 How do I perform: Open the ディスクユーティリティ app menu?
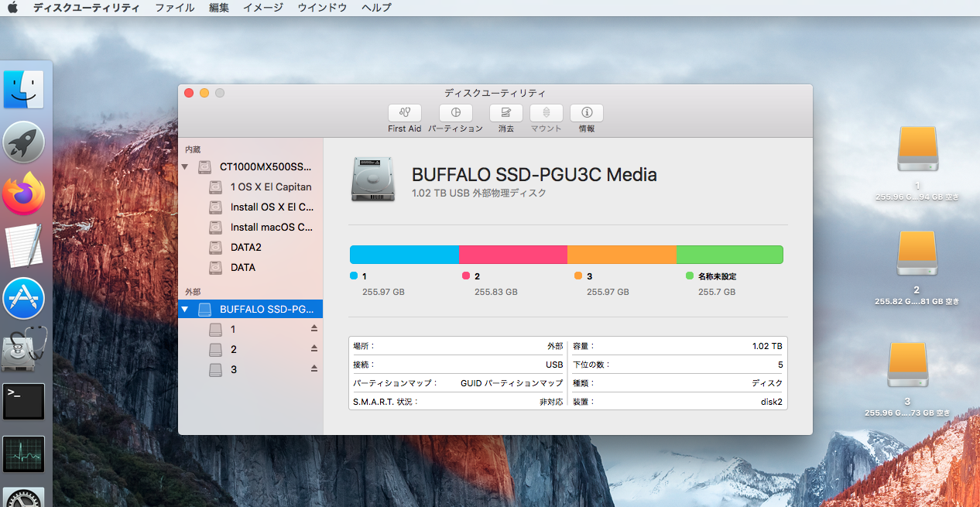tap(87, 8)
